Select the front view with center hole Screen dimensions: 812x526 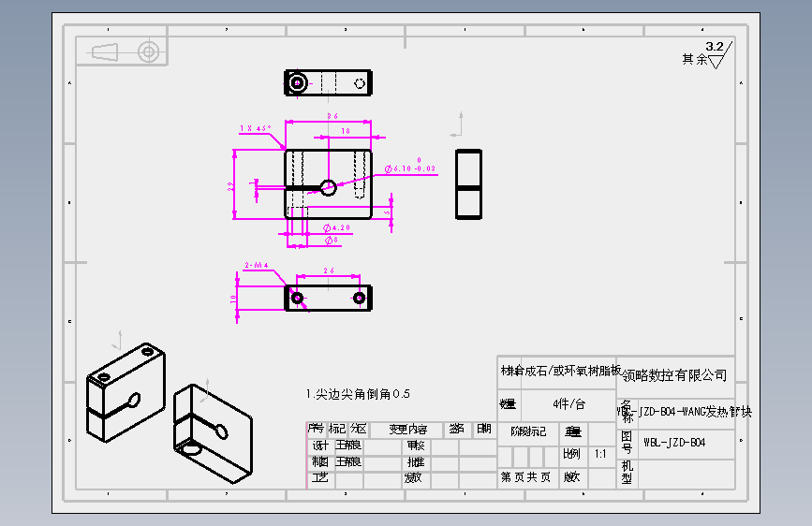pos(329,184)
